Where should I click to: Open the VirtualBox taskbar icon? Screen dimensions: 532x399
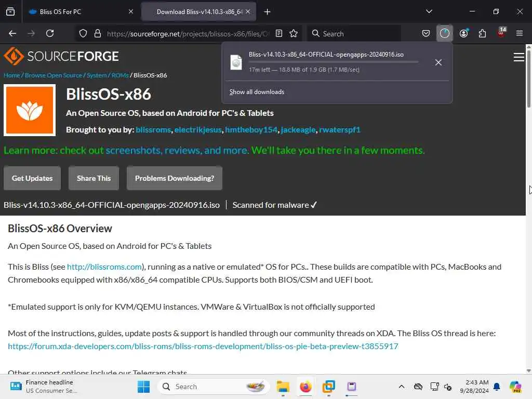(328, 387)
